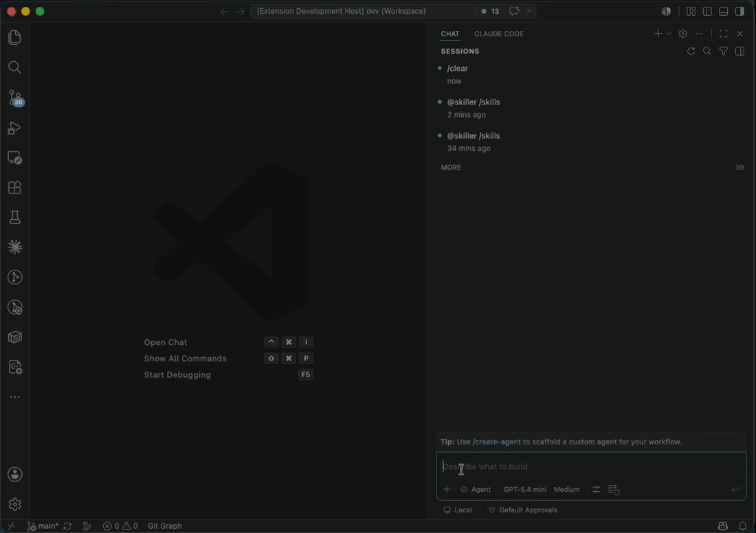The width and height of the screenshot is (756, 533).
Task: Toggle sessions side-by-side view
Action: click(740, 51)
